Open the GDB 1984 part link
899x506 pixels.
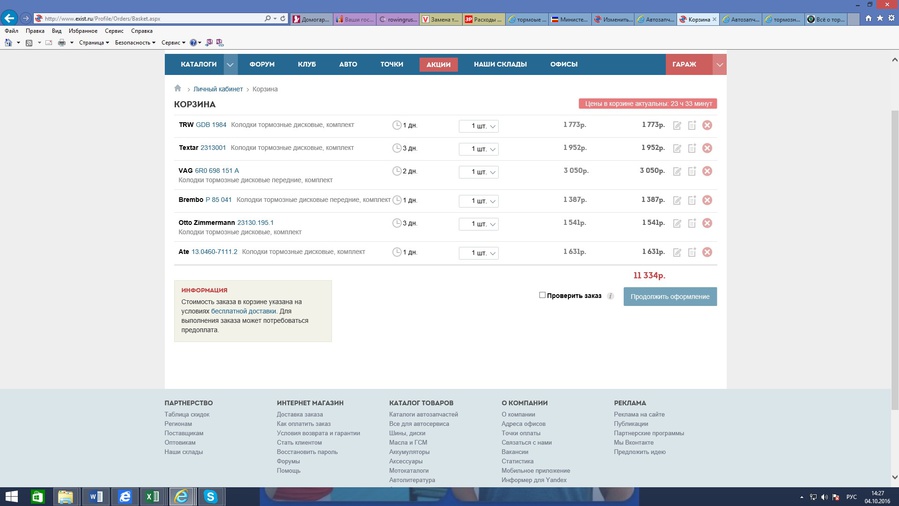click(x=211, y=124)
